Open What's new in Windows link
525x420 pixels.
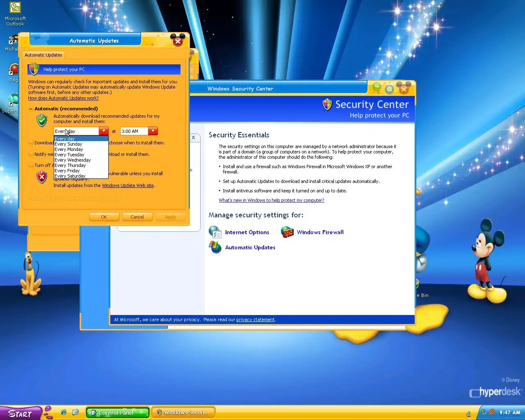pyautogui.click(x=272, y=200)
